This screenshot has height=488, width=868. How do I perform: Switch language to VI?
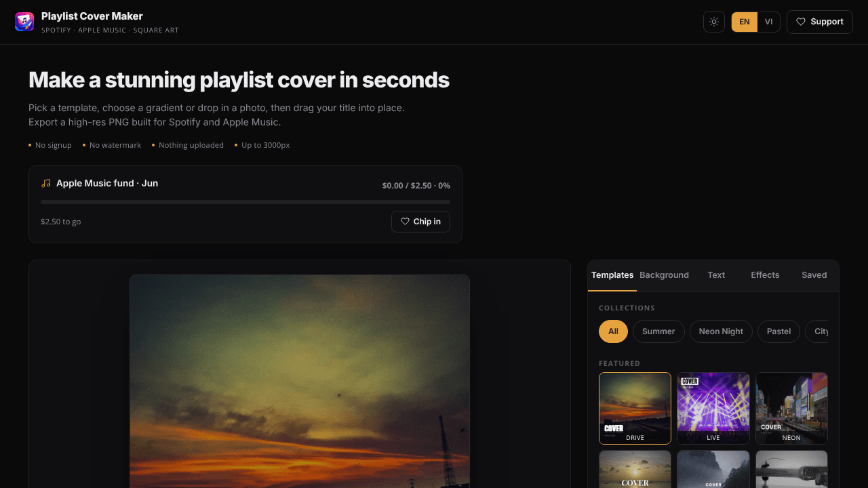tap(769, 22)
